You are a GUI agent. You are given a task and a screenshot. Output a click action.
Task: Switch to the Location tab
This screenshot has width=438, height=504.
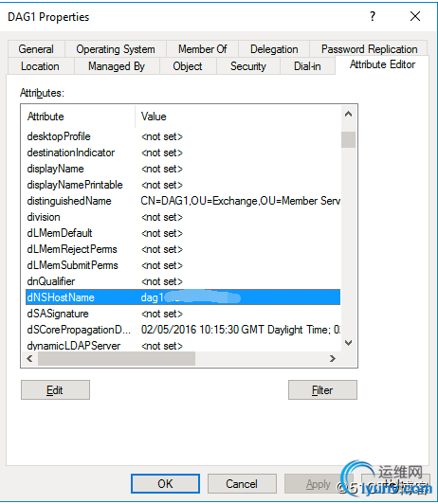(x=40, y=66)
